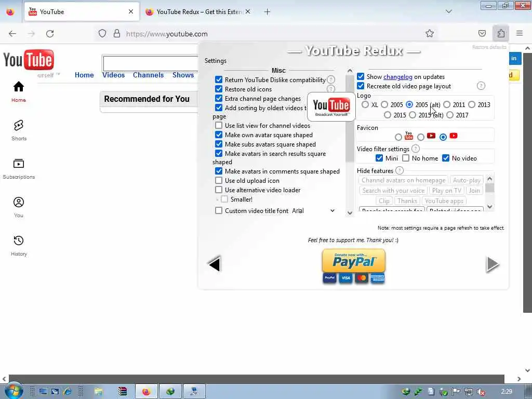Toggle Extra channel page changes checkbox
Screen dimensions: 532x399
tap(219, 98)
